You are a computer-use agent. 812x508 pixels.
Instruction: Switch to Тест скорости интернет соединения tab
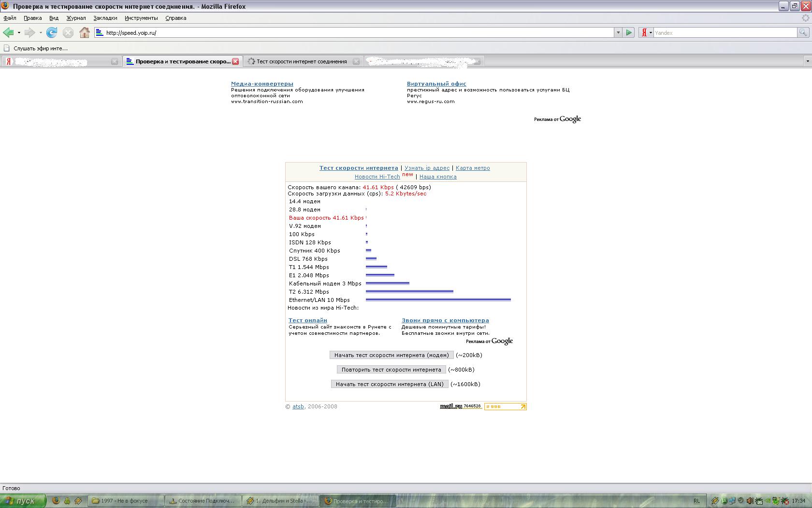click(302, 61)
